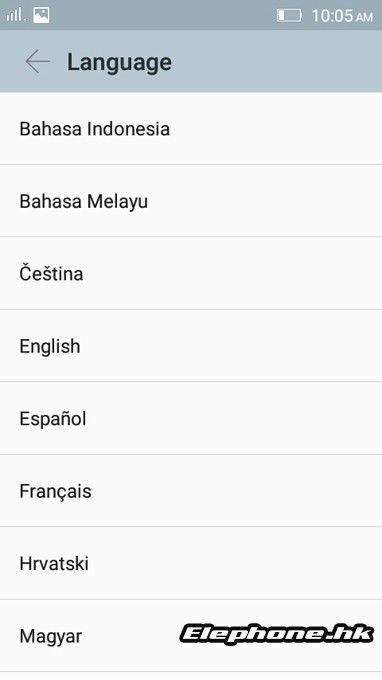Screen dimensions: 382x680
Task: Click empty space in the Español row
Action: point(234,418)
